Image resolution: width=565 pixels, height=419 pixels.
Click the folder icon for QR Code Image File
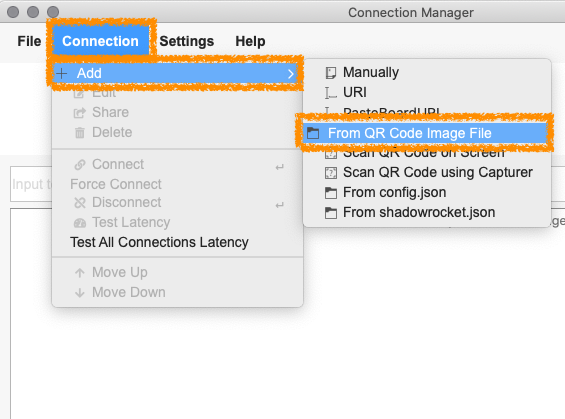(x=313, y=133)
